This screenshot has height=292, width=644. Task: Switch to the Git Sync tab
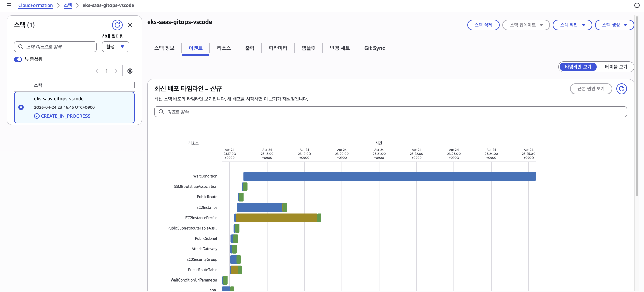[374, 48]
